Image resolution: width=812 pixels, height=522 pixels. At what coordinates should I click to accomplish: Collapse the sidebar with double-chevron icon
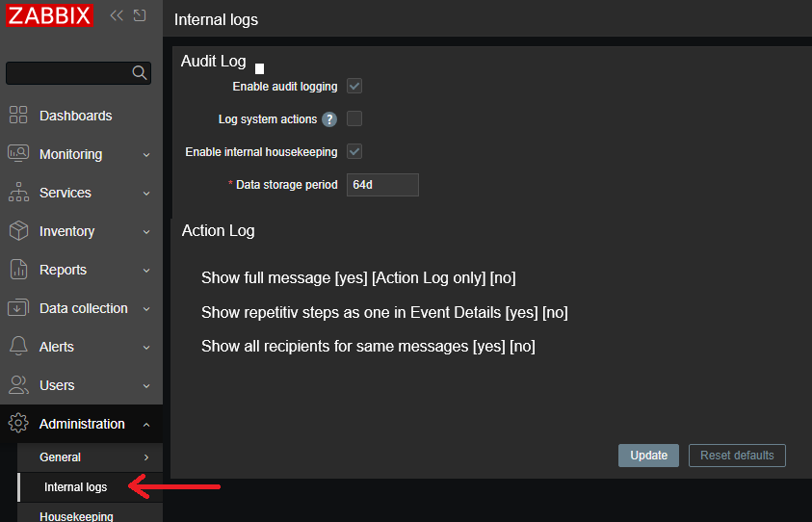click(x=117, y=15)
